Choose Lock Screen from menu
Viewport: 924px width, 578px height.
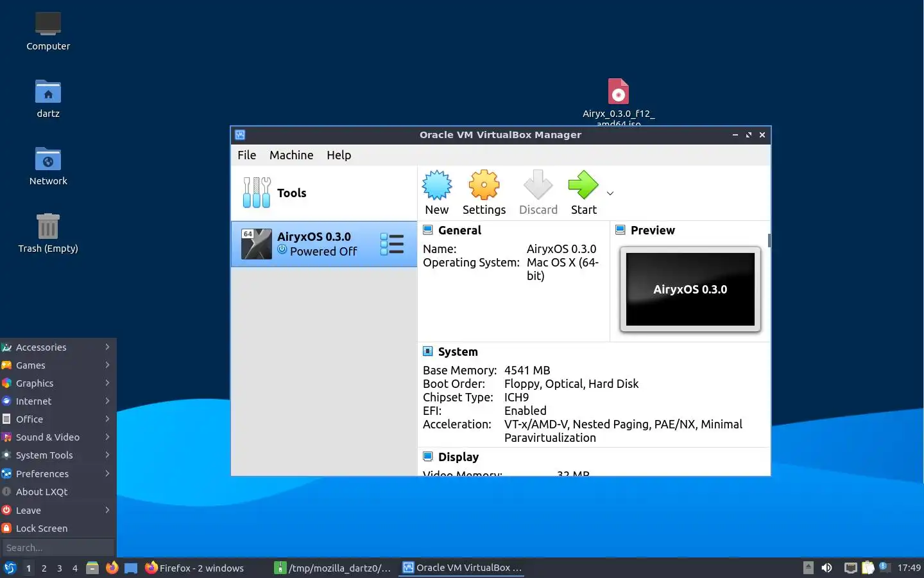(x=58, y=528)
